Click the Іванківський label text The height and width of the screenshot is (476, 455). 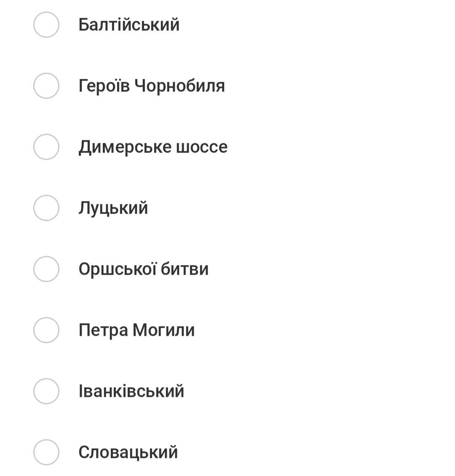pos(131,391)
